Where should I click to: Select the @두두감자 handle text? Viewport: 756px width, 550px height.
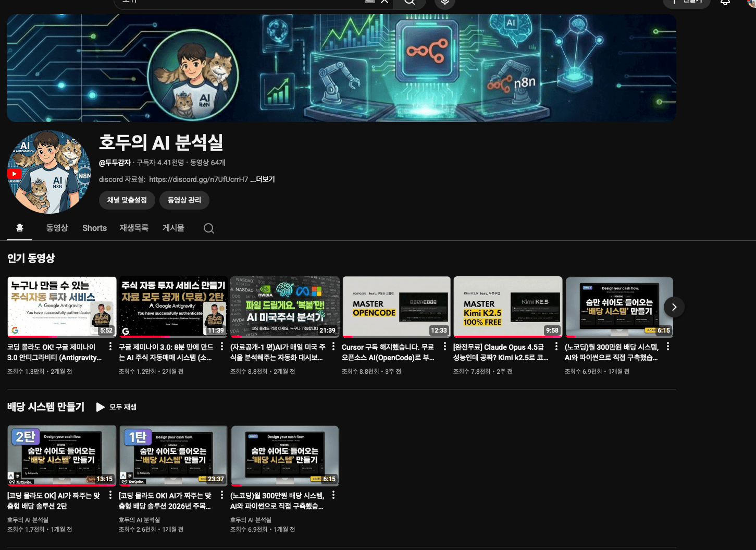click(115, 163)
